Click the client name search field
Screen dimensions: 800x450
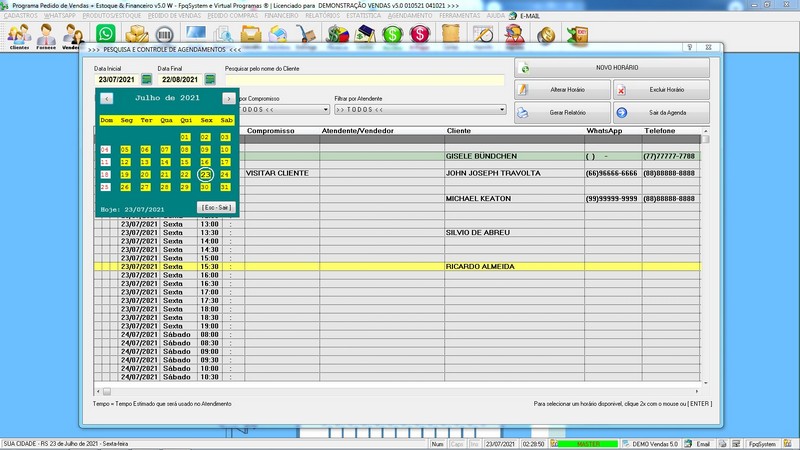(364, 80)
